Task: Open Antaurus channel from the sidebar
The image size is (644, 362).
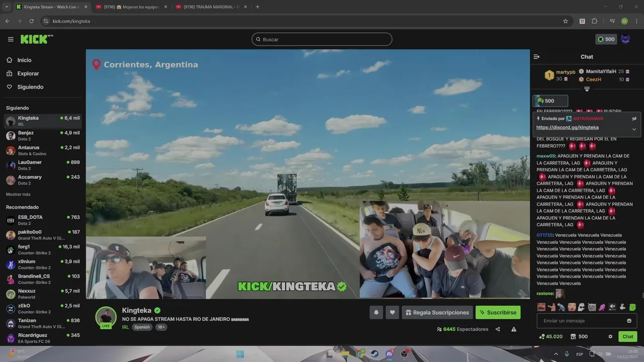Action: (43, 150)
